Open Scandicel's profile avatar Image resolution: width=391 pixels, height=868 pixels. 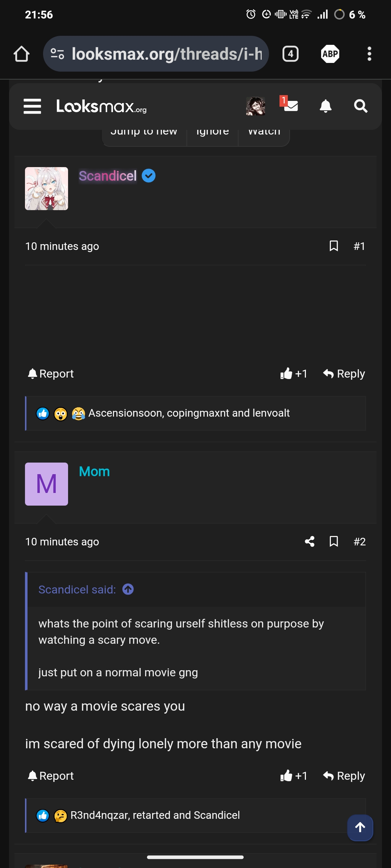tap(46, 188)
